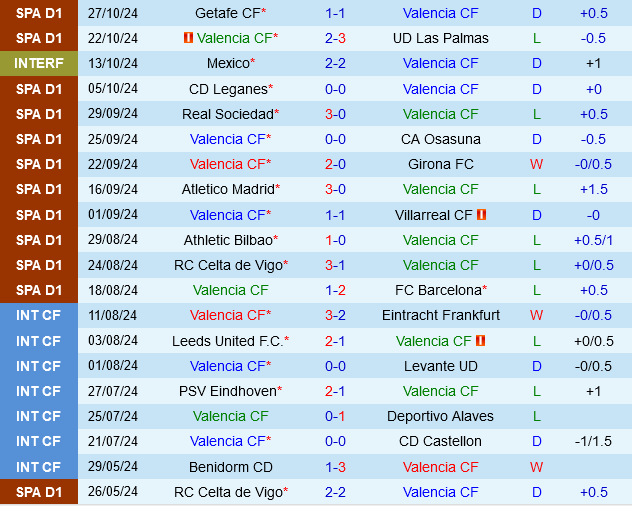Click the 3-0 score of Real Sociedad match
632x506 pixels.
pyautogui.click(x=335, y=114)
